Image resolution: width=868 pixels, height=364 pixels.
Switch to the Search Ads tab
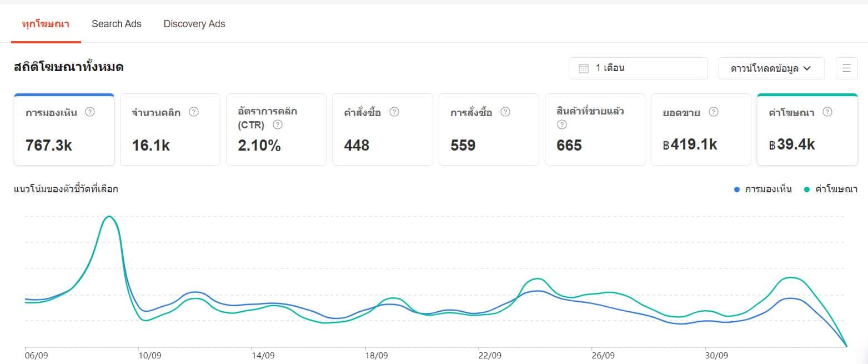117,24
